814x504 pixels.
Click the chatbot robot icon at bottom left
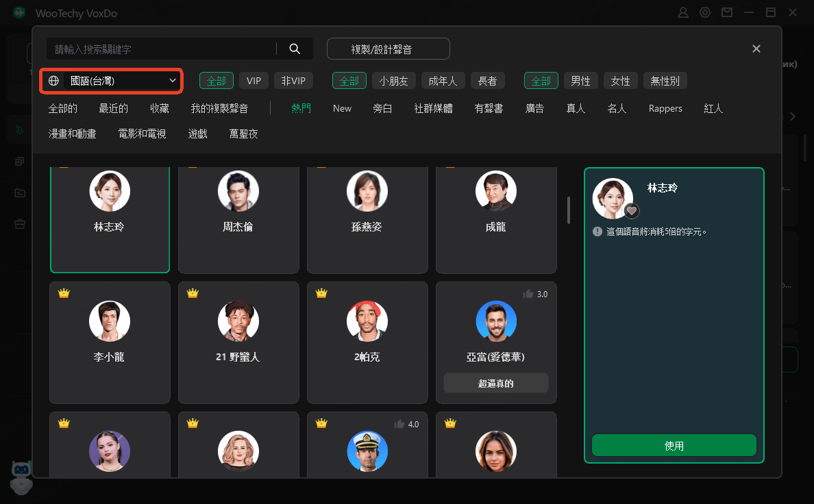pyautogui.click(x=21, y=477)
